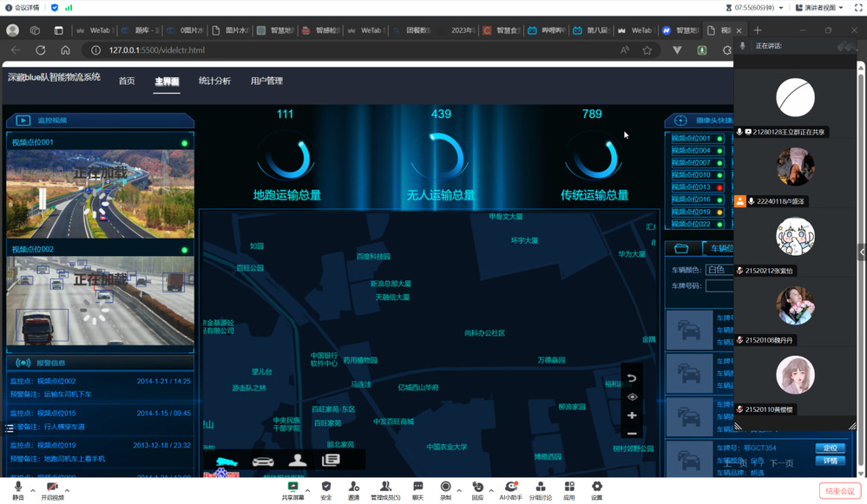Click the camera shortcut crosshair icon
Screen dimensions: 867x504
click(x=680, y=120)
